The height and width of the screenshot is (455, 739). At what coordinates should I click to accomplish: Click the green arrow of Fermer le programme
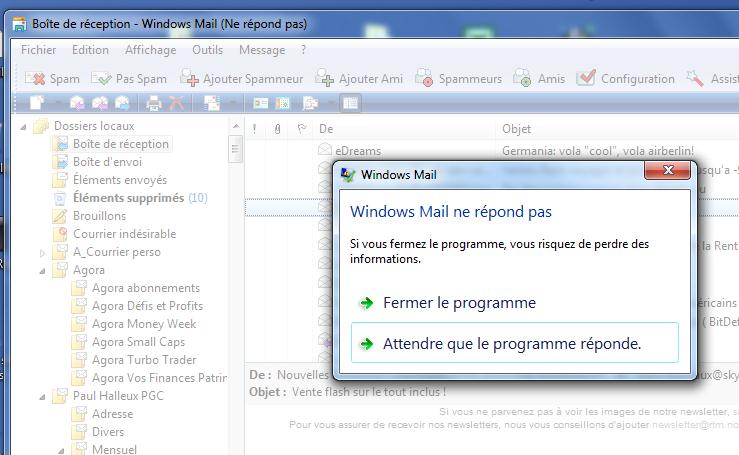coord(367,303)
